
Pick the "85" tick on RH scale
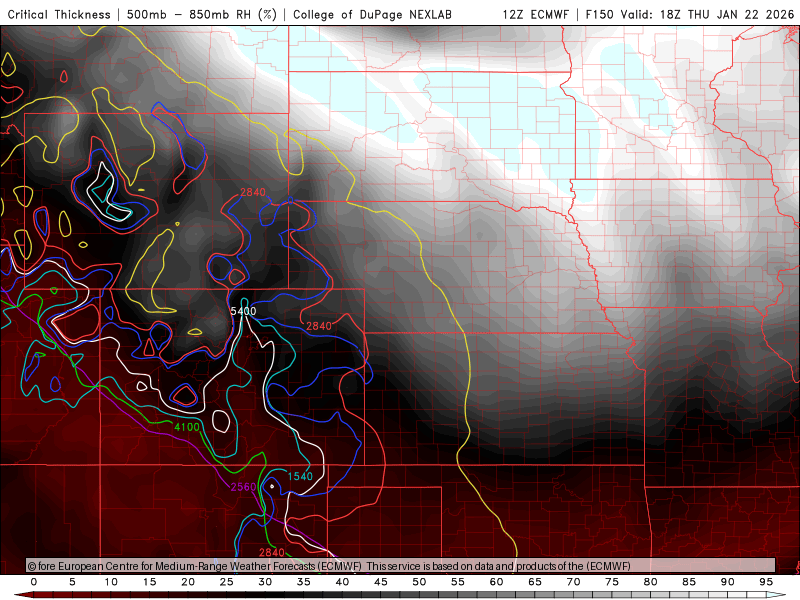tap(689, 582)
